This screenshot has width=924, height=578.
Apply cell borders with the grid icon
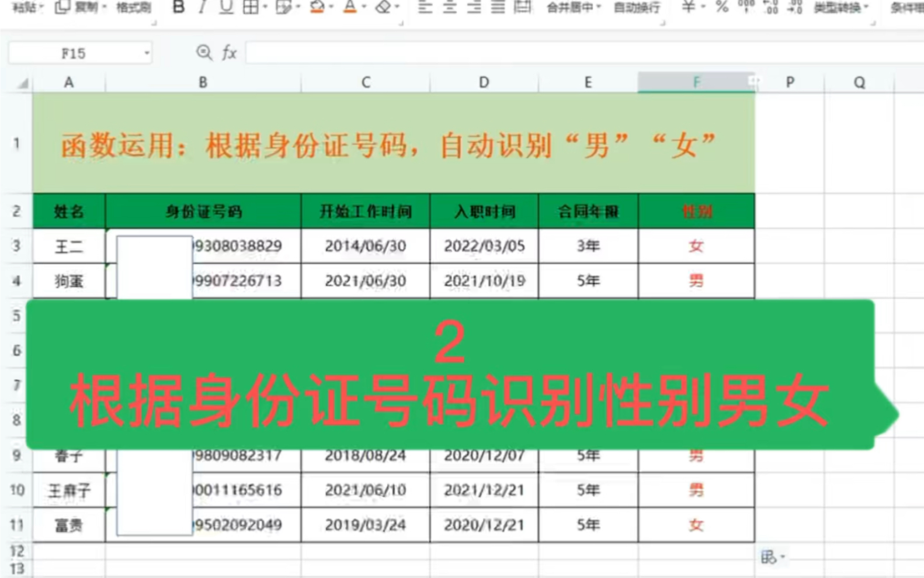(x=250, y=7)
